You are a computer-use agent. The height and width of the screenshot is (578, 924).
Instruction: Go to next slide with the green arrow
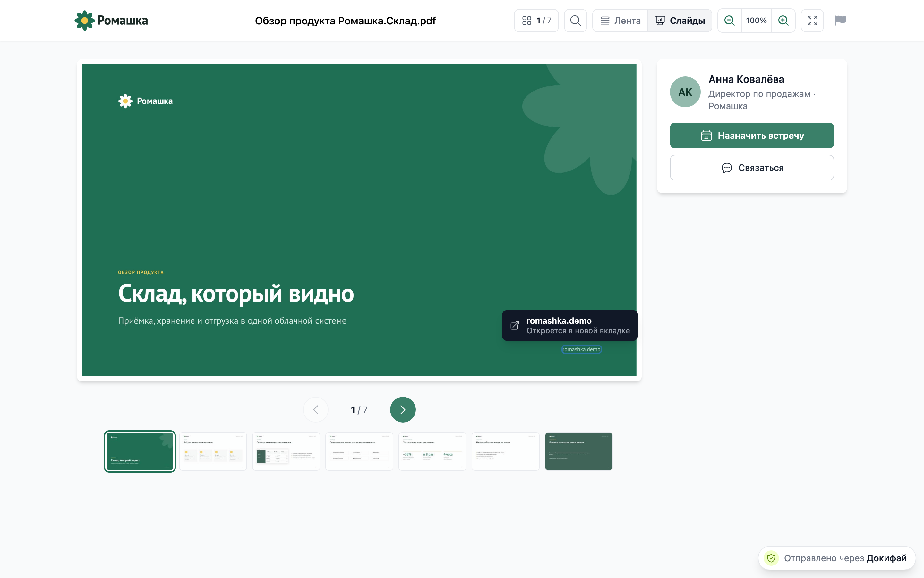click(x=403, y=410)
